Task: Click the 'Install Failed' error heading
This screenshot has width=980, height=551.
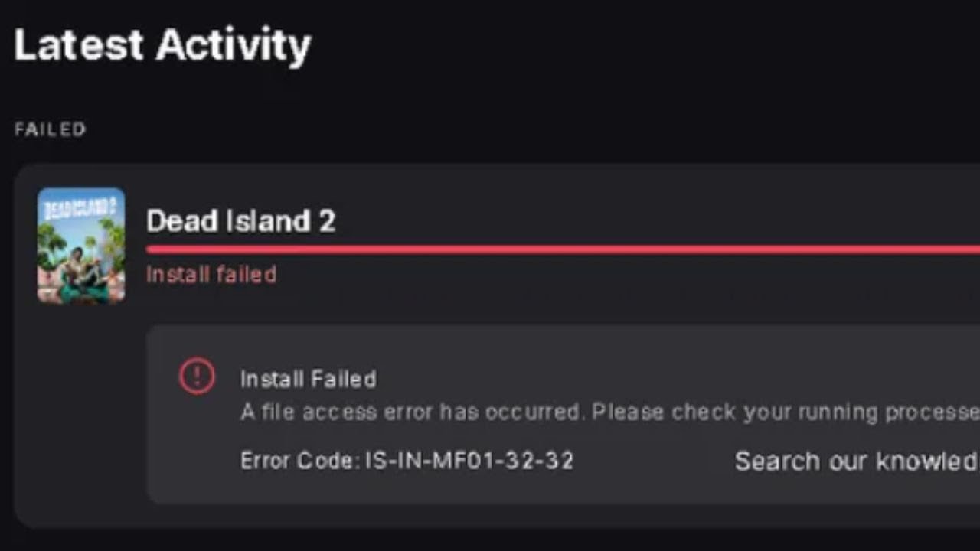Action: coord(308,379)
